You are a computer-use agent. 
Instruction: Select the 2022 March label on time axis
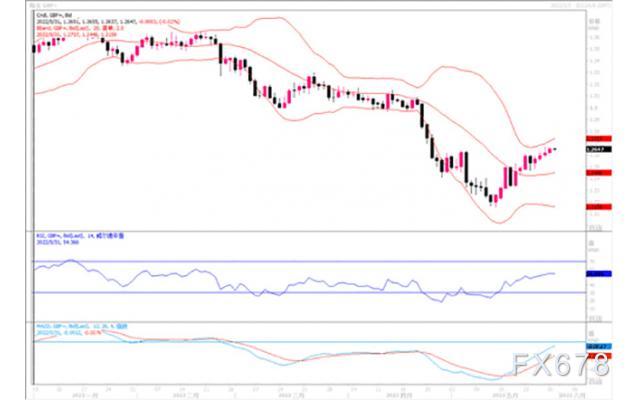291,396
